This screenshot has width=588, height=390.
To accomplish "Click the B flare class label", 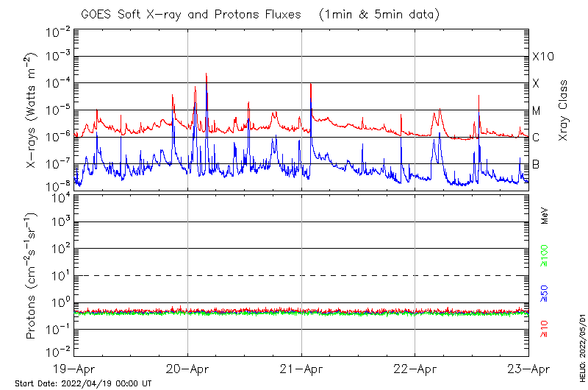I will point(536,164).
